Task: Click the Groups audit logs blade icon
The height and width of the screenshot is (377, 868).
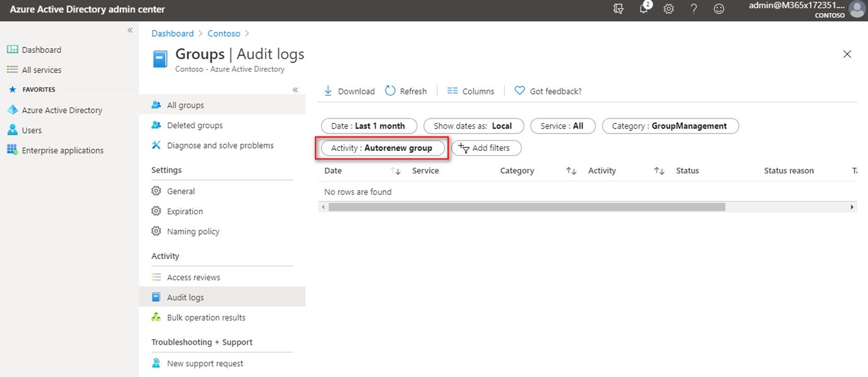Action: point(159,59)
